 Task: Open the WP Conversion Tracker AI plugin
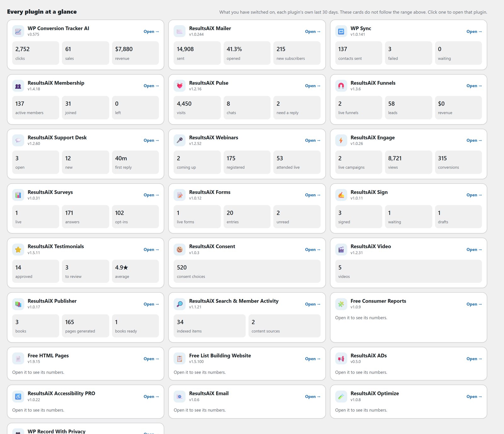point(151,31)
